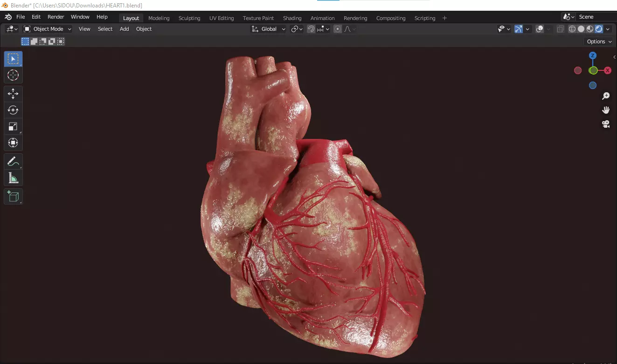Open the Global transform orientation dropdown
The image size is (617, 364).
tap(269, 29)
